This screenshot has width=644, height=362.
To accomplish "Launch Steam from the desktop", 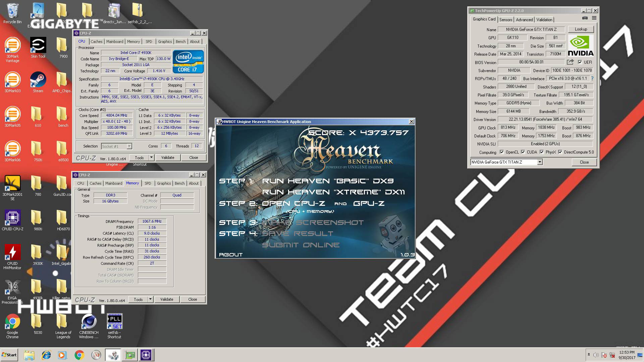I will (x=38, y=82).
